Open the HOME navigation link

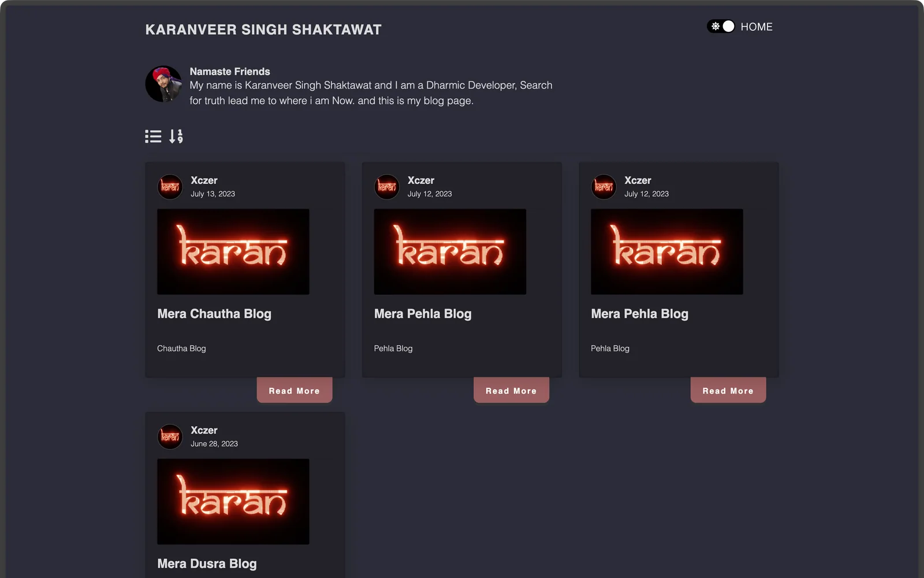(757, 27)
